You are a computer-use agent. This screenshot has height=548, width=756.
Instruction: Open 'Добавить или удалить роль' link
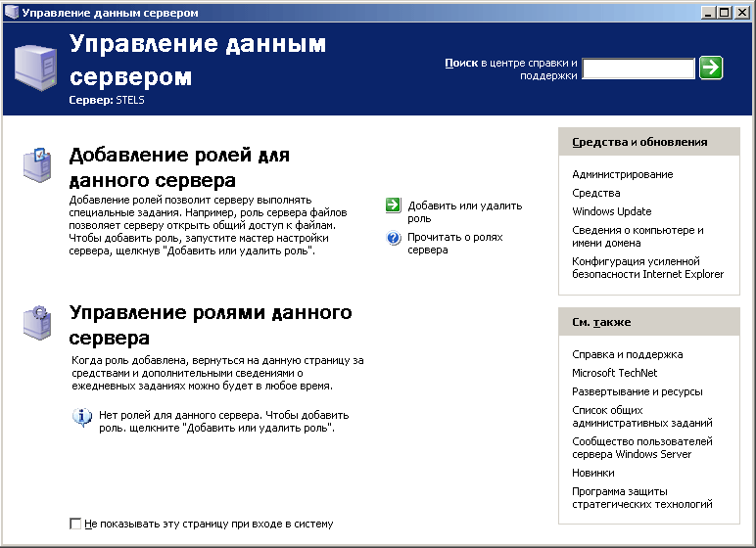tap(465, 211)
